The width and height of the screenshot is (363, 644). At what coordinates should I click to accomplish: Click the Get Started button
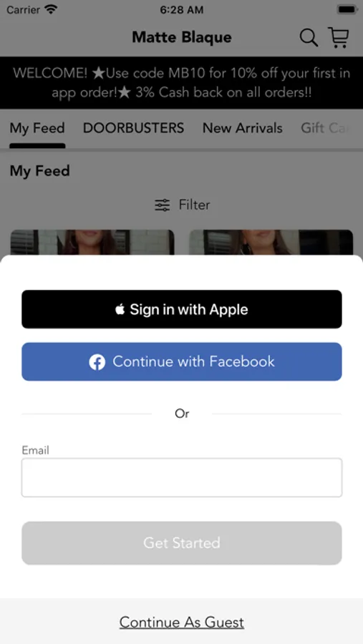click(182, 543)
